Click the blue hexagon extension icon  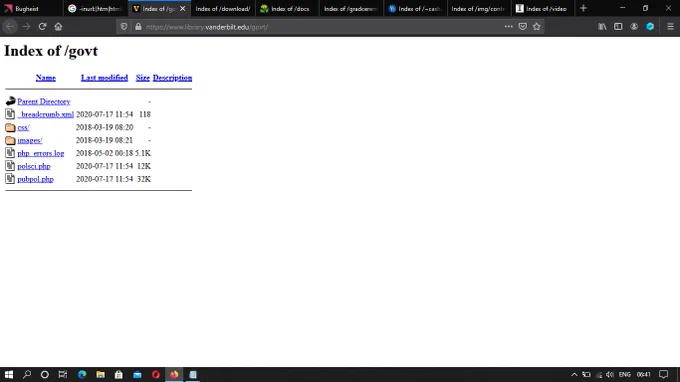(650, 26)
